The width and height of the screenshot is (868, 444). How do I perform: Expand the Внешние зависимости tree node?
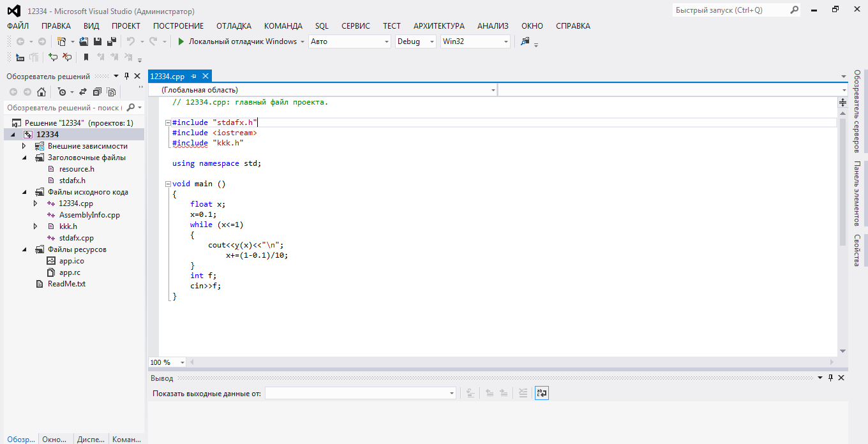(x=24, y=146)
